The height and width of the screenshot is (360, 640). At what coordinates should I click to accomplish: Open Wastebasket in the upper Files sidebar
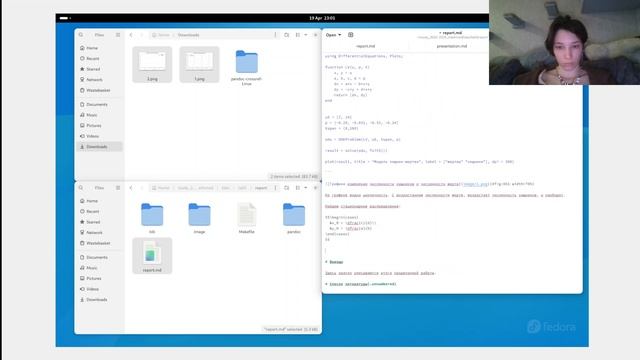99,90
